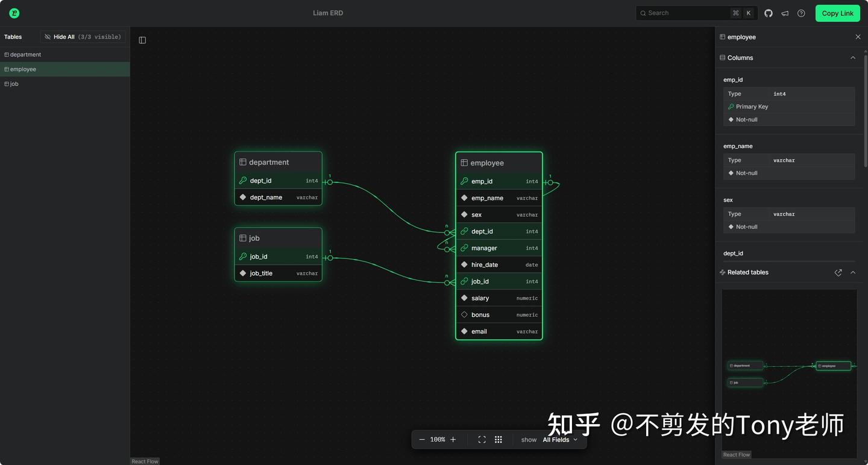Open Related tables in full diagram view
The height and width of the screenshot is (465, 868).
tap(838, 272)
